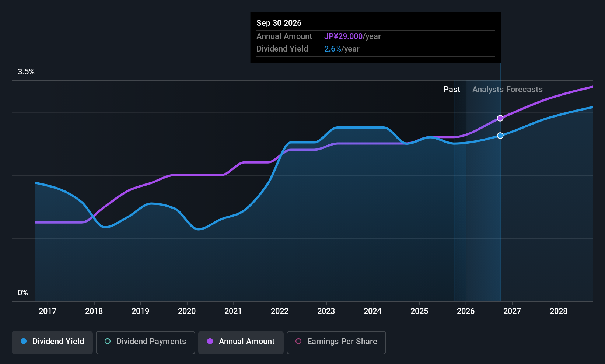Screen dimensions: 605x364
Task: Click the blue Dividend Yield legend dot
Action: pos(24,341)
